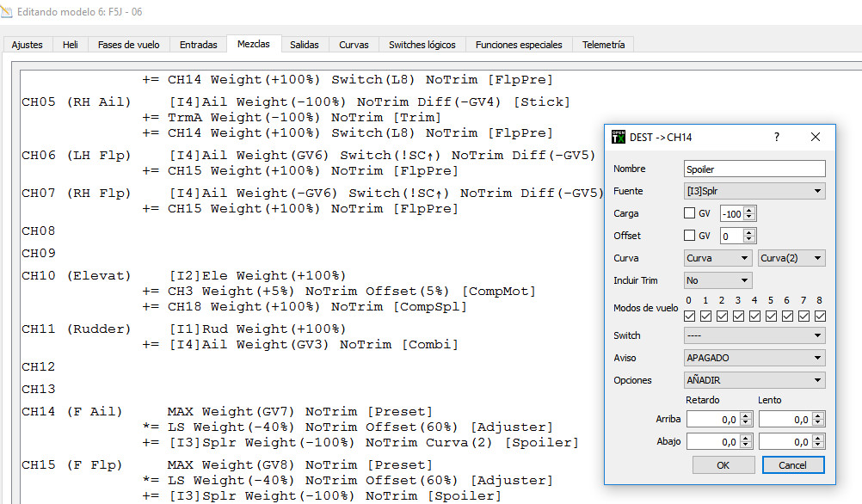Click the Nombre text field

point(754,169)
